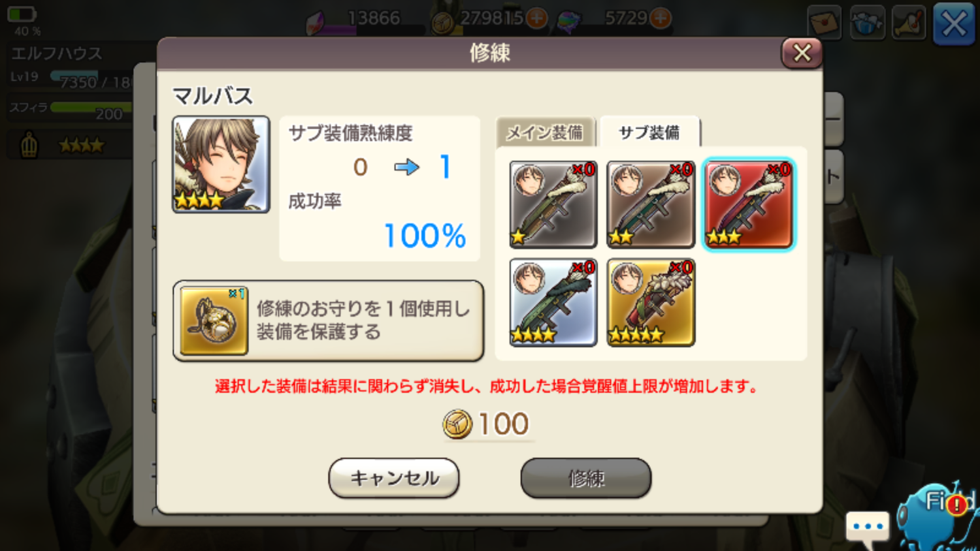Screen dimensions: 980x551
Task: Add gold coins with plus button
Action: (536, 18)
